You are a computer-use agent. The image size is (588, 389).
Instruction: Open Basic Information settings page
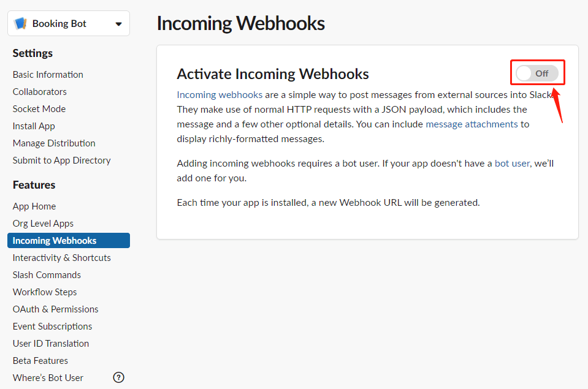coord(48,74)
